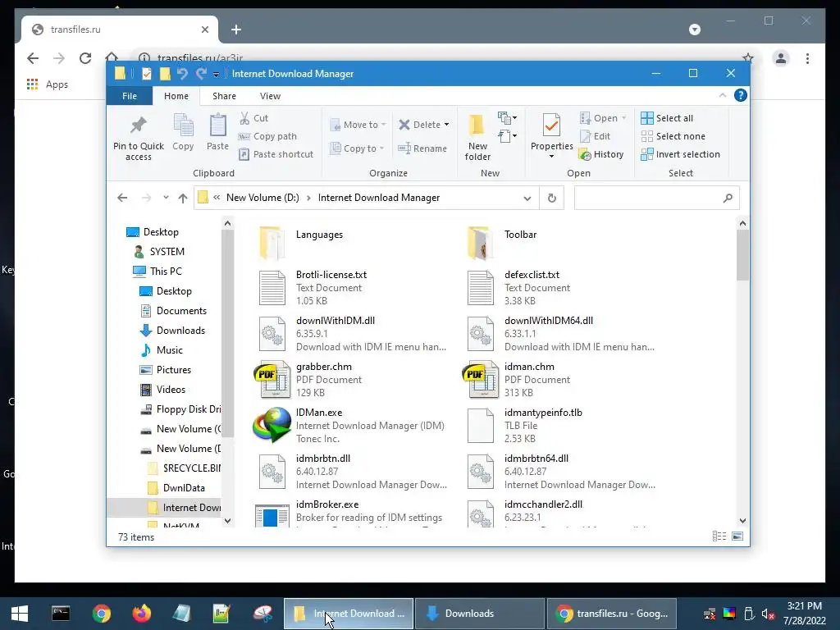
Task: Open the Easy access dropdown icon
Action: coord(507,136)
